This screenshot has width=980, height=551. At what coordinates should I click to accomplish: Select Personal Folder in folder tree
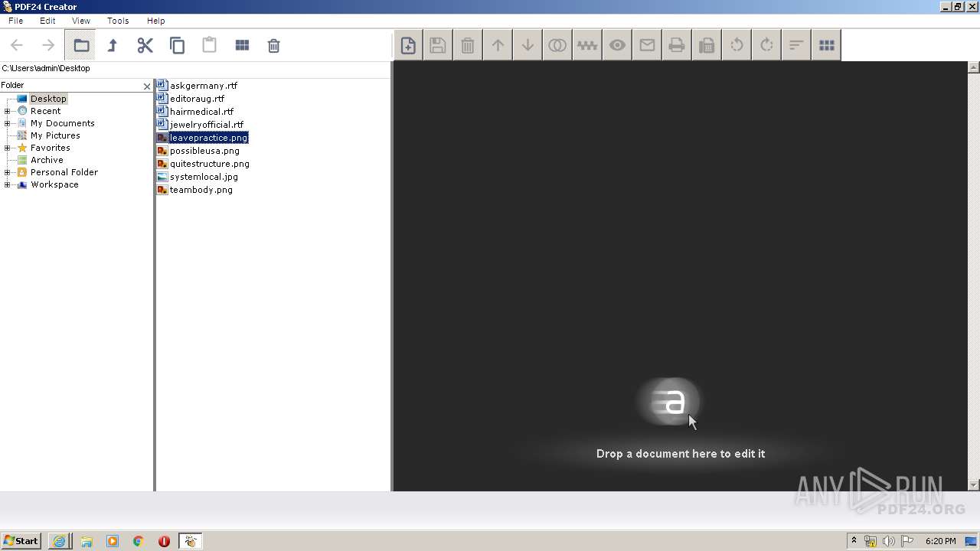click(x=64, y=172)
